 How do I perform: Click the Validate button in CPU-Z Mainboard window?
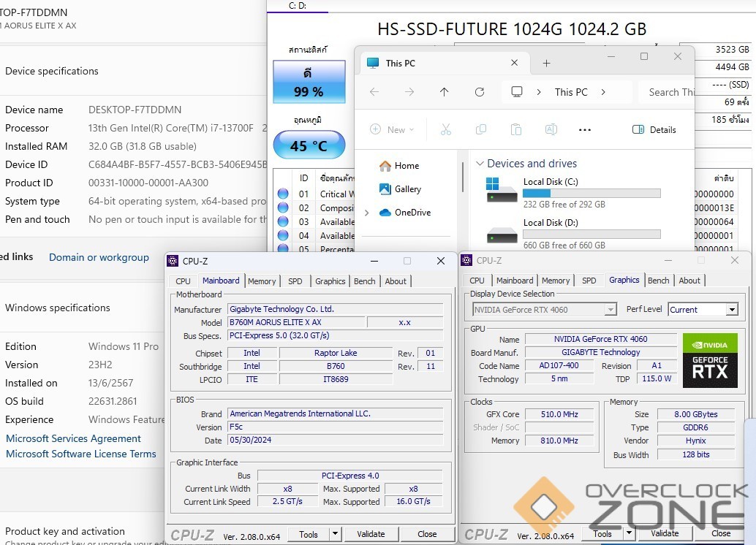[x=371, y=534]
